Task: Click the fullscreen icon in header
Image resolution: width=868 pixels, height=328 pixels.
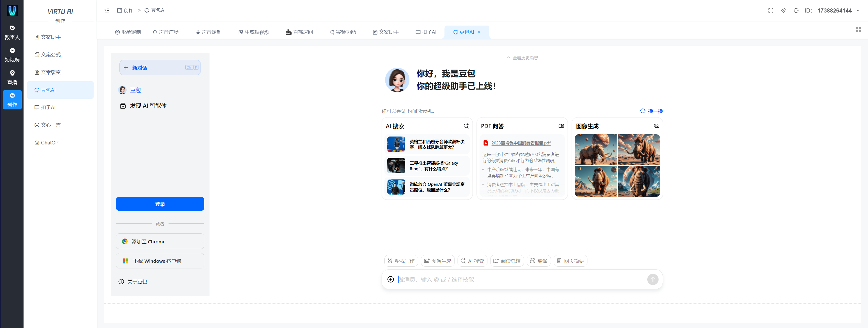Action: (x=771, y=10)
